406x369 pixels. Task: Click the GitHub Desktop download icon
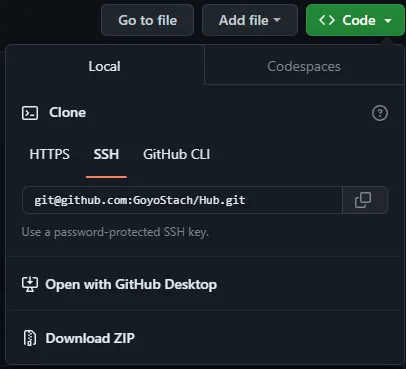coord(30,284)
